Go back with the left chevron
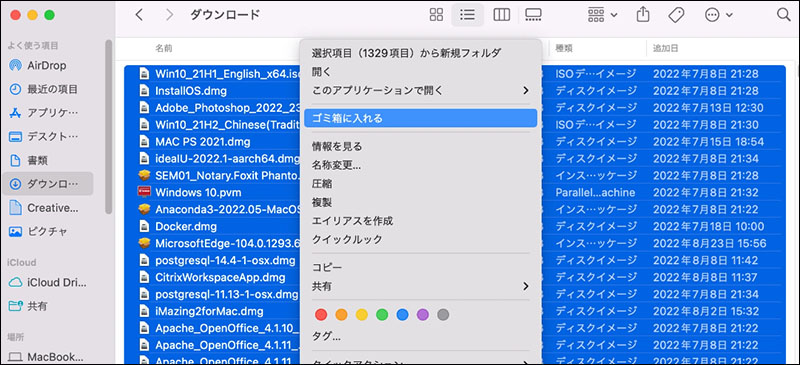 point(139,15)
